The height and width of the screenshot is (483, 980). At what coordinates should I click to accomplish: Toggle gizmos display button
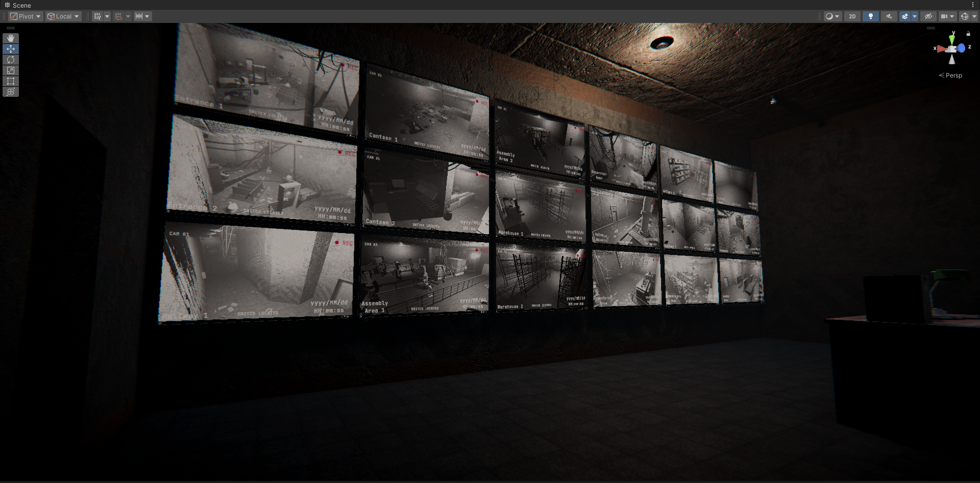(x=964, y=16)
